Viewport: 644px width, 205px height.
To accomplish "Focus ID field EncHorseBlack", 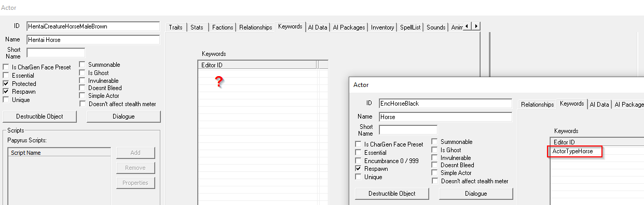I will pyautogui.click(x=445, y=103).
